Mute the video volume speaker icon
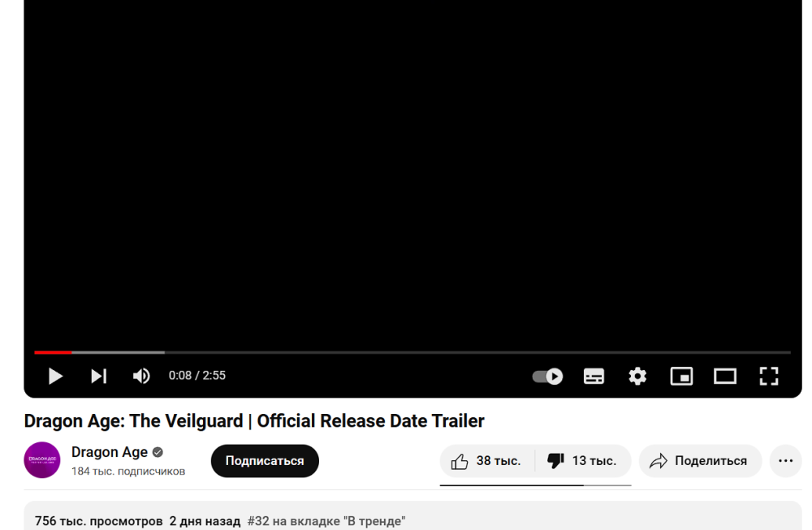The height and width of the screenshot is (530, 812). 141,376
